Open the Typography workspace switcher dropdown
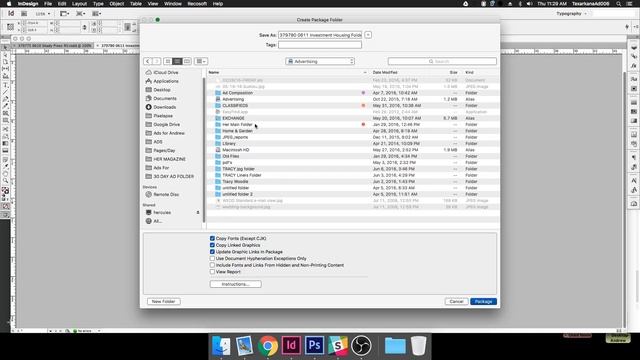 point(572,14)
